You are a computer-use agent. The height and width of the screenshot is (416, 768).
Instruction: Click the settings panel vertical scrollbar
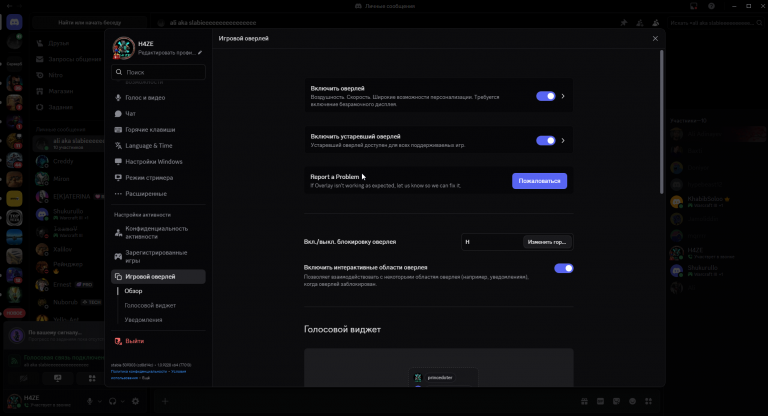pyautogui.click(x=662, y=122)
